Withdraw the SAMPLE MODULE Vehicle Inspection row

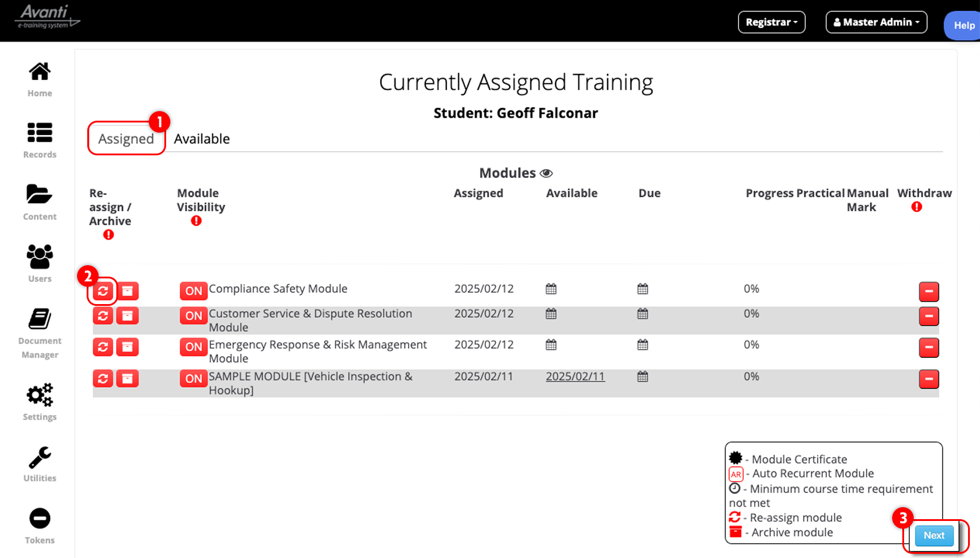click(x=929, y=379)
